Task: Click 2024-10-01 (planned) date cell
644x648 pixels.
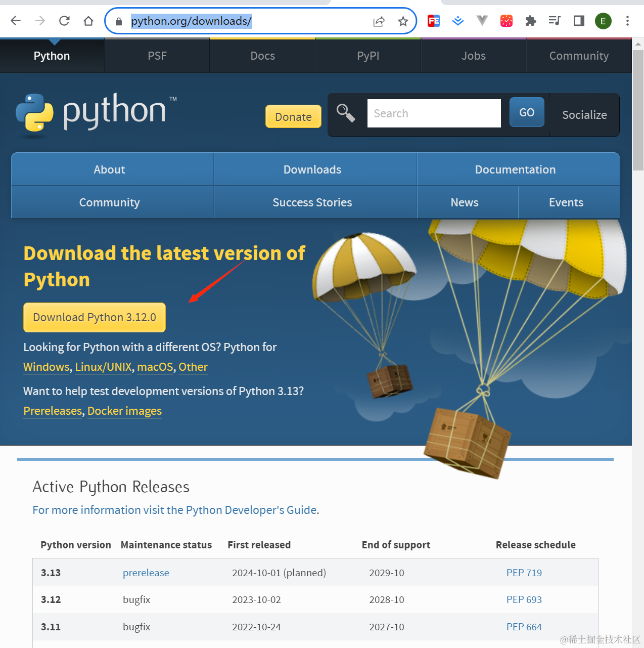Action: pyautogui.click(x=279, y=573)
